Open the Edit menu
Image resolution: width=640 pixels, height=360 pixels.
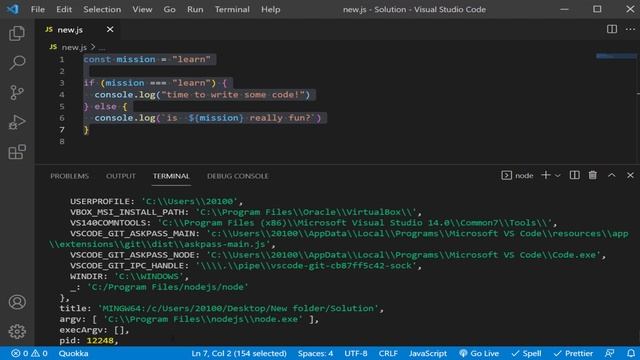click(64, 9)
